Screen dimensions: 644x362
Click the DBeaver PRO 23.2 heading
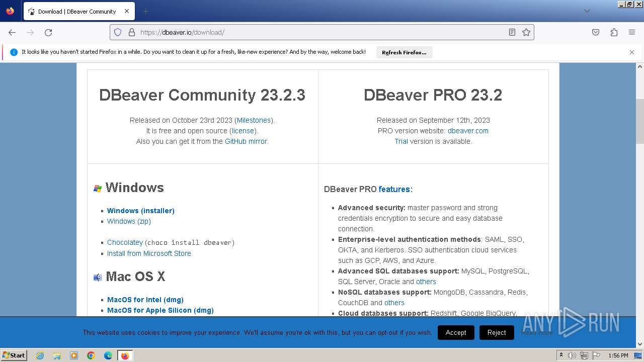pos(433,95)
